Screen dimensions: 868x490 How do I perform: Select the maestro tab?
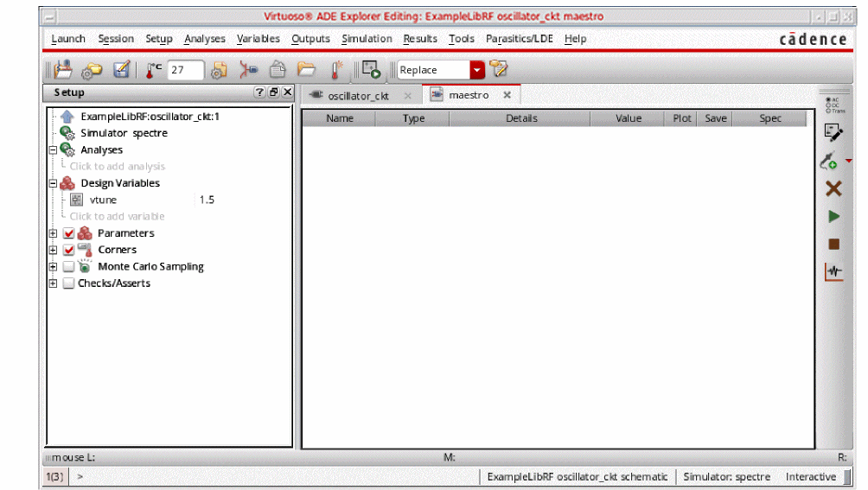click(x=469, y=95)
